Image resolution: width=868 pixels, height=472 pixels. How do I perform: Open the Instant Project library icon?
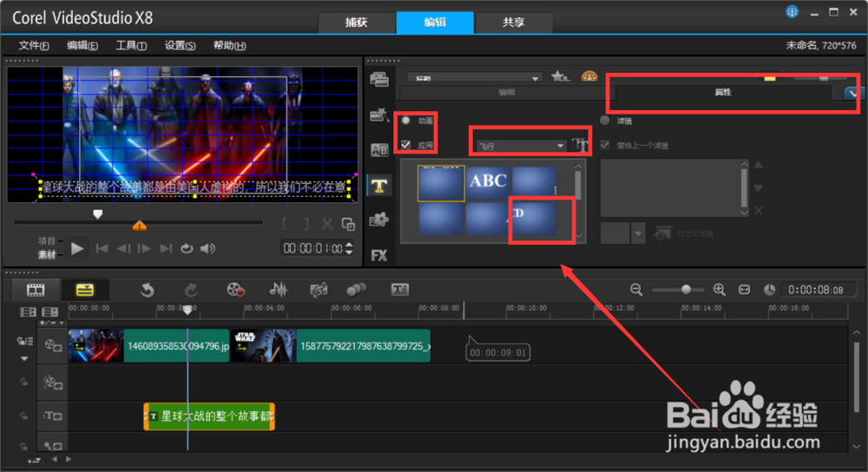(379, 115)
